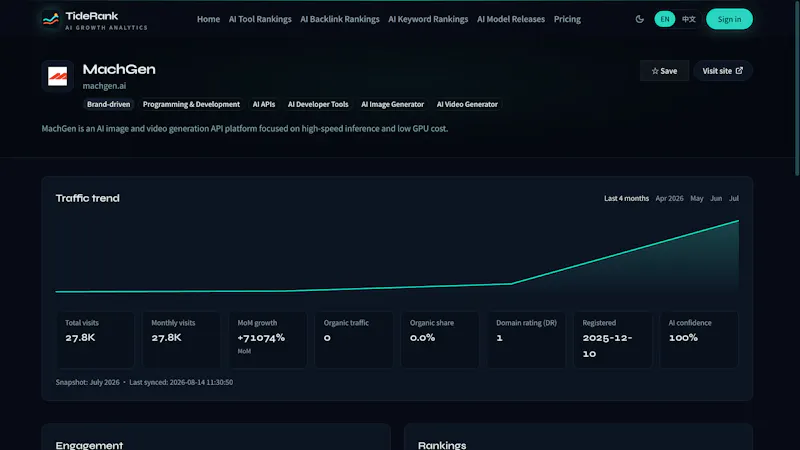800x450 pixels.
Task: Click the AI APIs tag
Action: pyautogui.click(x=264, y=104)
